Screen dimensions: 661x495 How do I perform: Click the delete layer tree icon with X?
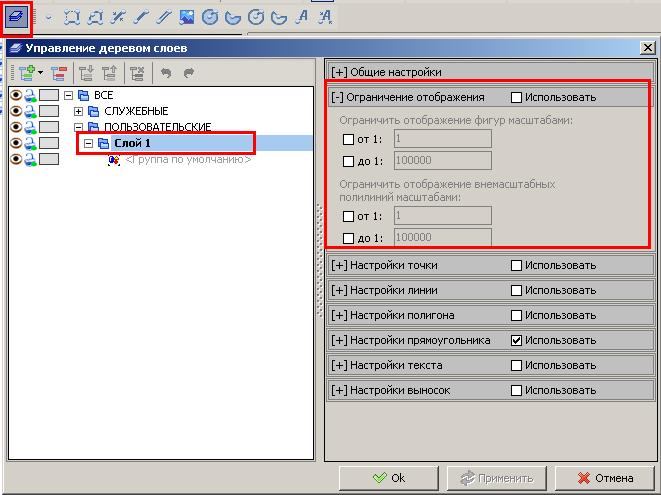click(x=138, y=73)
